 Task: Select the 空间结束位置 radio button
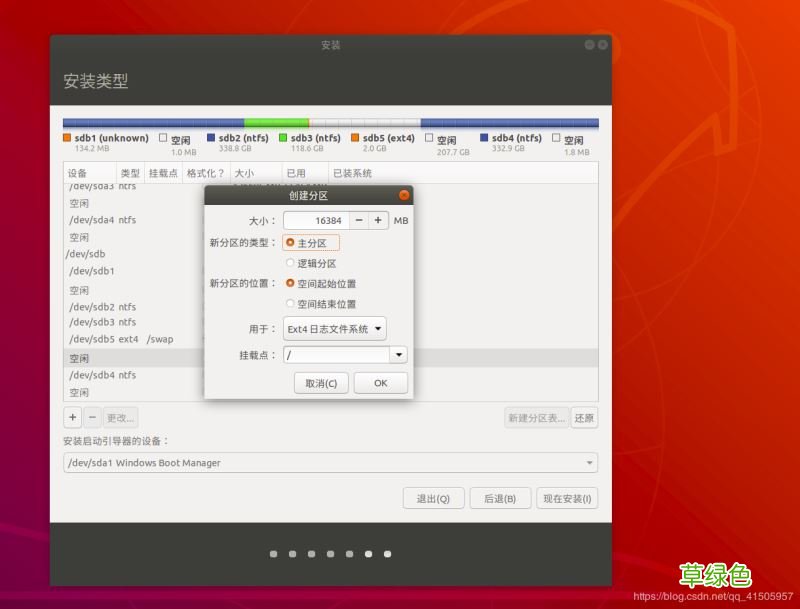point(290,305)
